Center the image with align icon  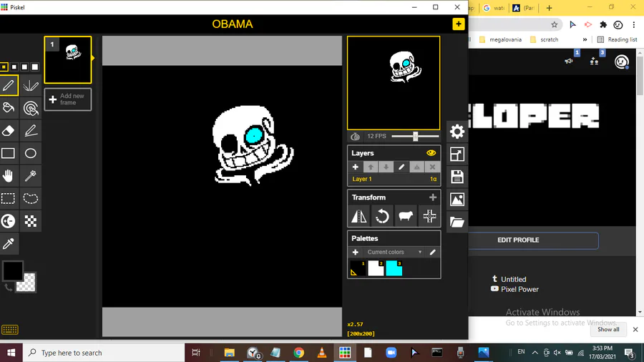coord(429,216)
